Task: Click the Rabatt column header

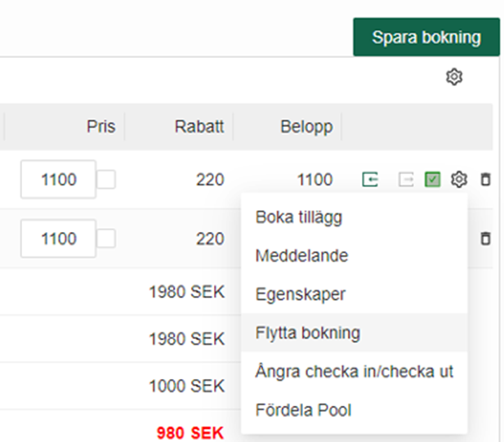Action: click(x=199, y=127)
